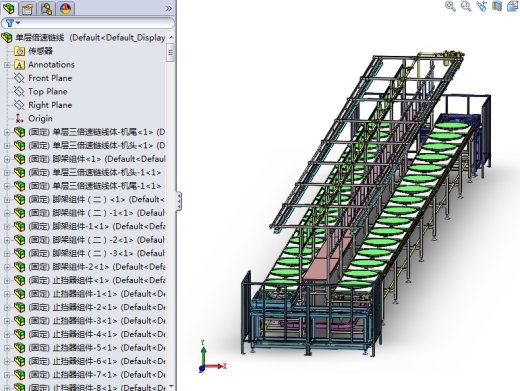
Task: Collapse the feature tree panel using side handle
Action: [179, 201]
